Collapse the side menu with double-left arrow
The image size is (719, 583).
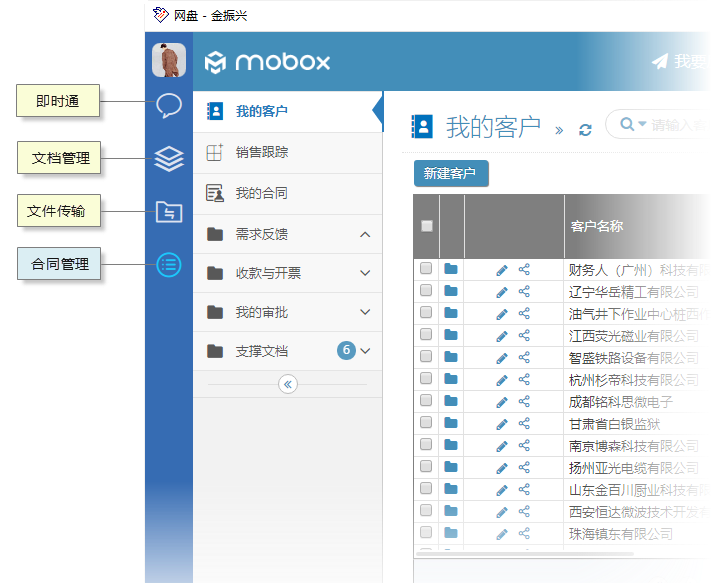pyautogui.click(x=288, y=384)
